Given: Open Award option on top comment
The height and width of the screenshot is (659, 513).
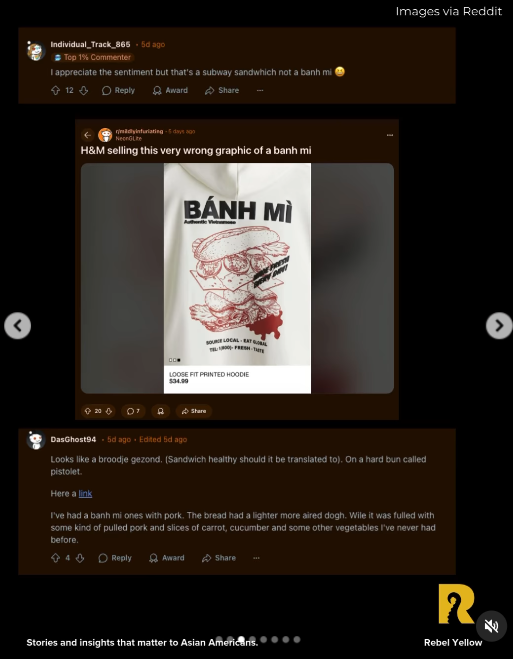Looking at the screenshot, I should click(170, 90).
